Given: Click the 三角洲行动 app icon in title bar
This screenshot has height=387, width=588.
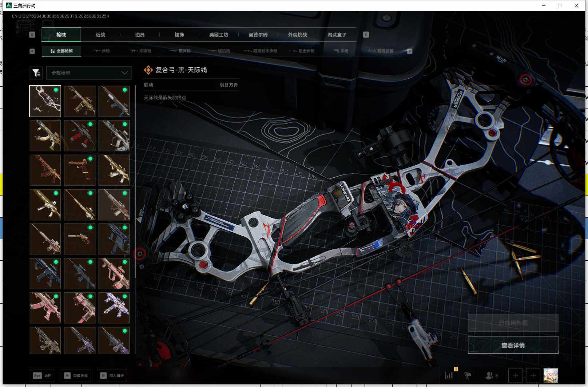Looking at the screenshot, I should 9,5.
